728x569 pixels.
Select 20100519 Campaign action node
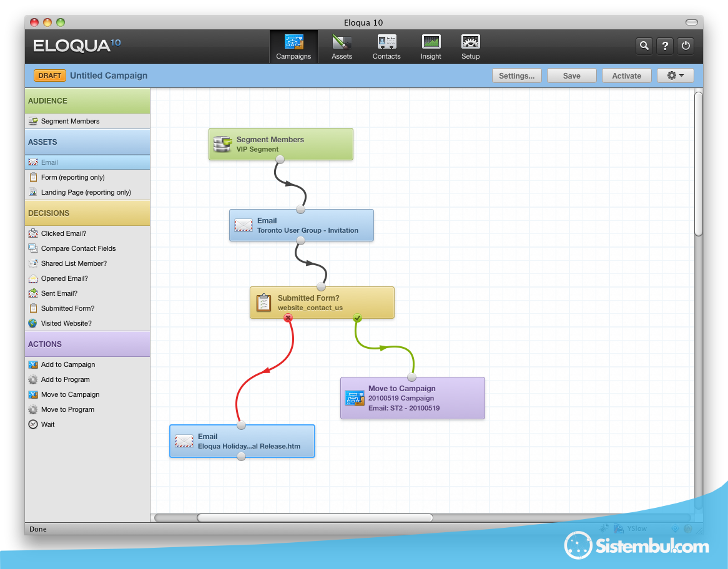coord(413,398)
